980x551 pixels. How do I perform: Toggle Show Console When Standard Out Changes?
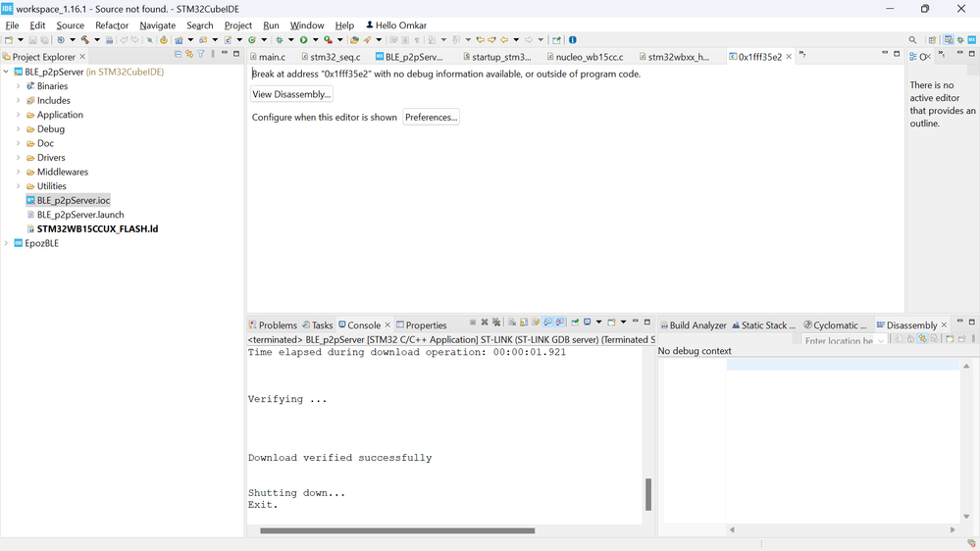click(548, 323)
